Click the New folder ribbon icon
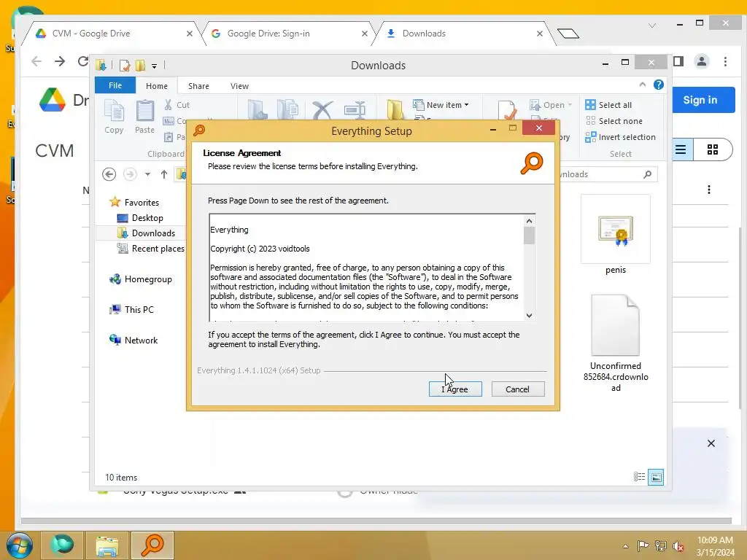The image size is (747, 560). (x=395, y=109)
